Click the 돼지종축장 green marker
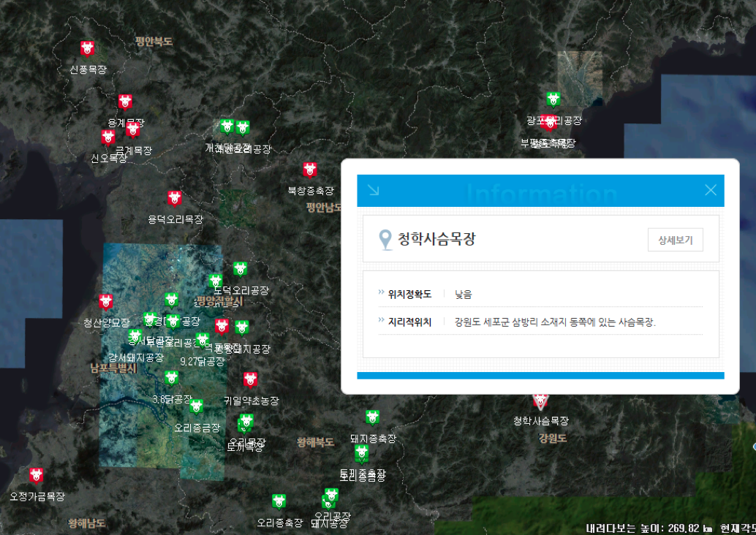Screen dimensions: 756x535 point(372,417)
